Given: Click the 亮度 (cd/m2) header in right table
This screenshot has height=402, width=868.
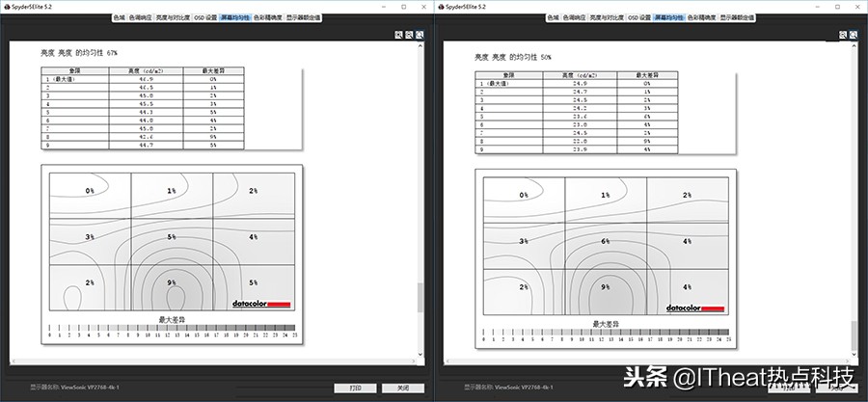Looking at the screenshot, I should (x=581, y=74).
